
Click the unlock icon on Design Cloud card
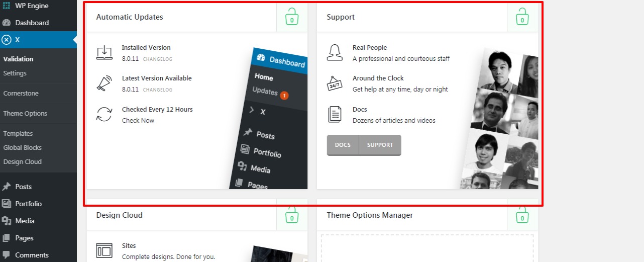(x=292, y=214)
